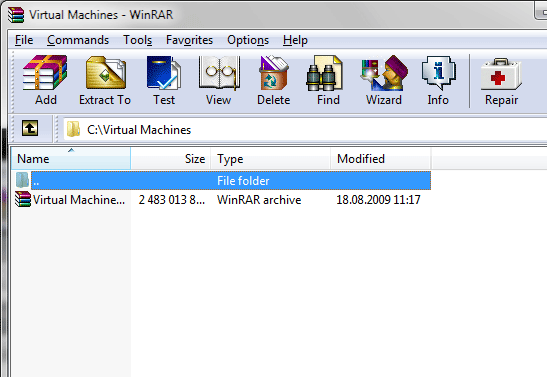The width and height of the screenshot is (547, 377).
Task: Click the Virtual Machine archive file icon
Action: point(23,199)
